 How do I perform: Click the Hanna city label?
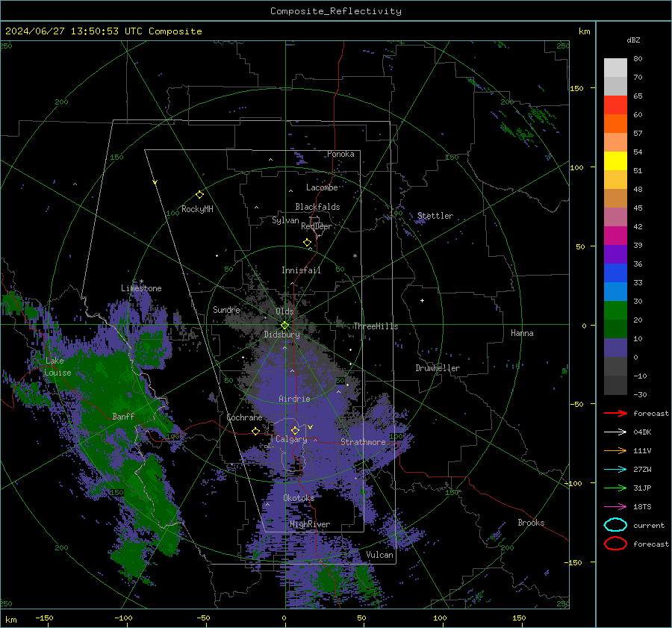tap(522, 333)
